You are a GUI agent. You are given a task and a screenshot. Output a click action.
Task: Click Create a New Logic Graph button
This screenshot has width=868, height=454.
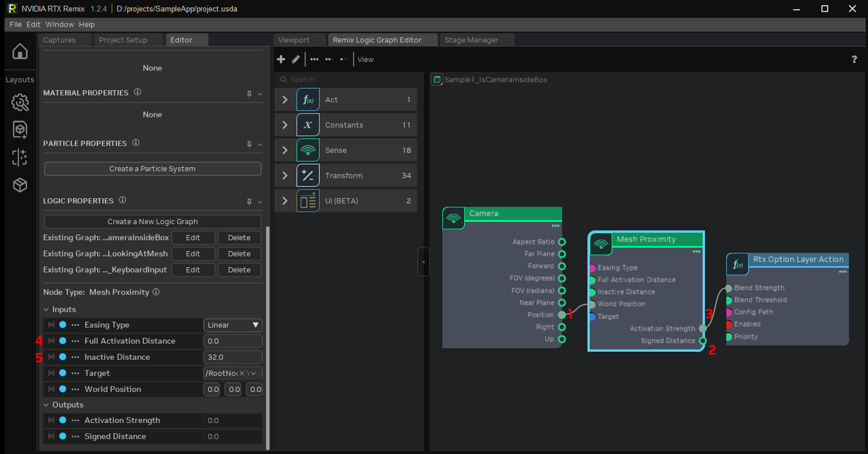coord(152,221)
